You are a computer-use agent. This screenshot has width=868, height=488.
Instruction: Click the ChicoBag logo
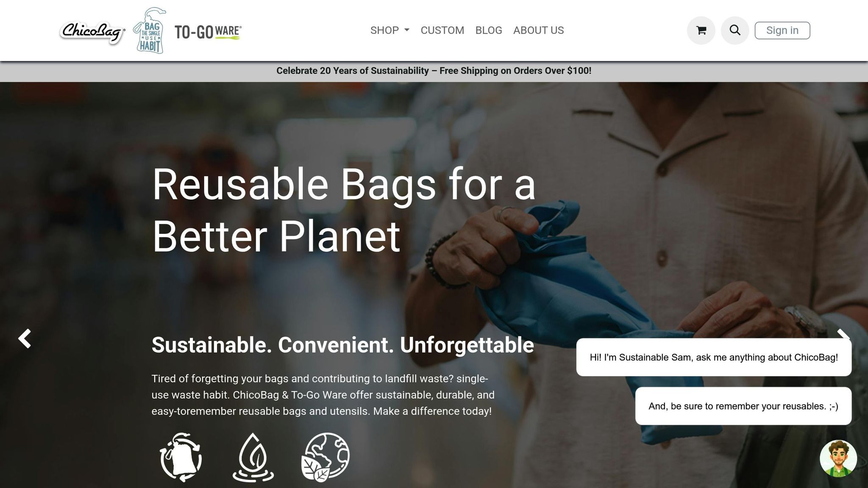(x=92, y=32)
